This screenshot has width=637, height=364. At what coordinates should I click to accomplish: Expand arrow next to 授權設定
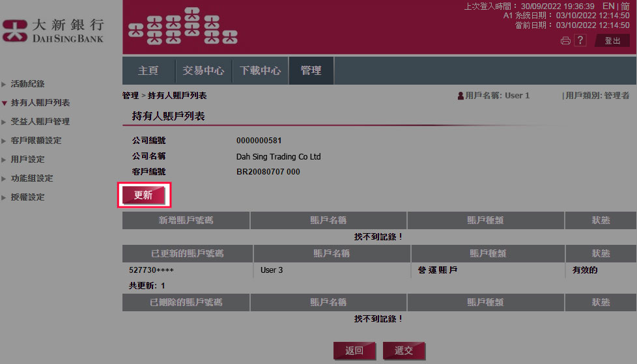(x=4, y=197)
